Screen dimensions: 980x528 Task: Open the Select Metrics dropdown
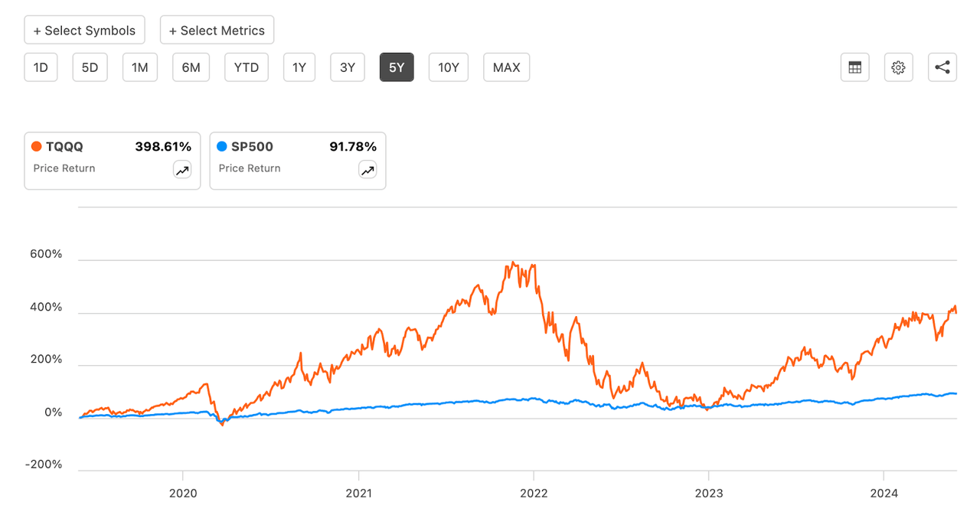217,31
